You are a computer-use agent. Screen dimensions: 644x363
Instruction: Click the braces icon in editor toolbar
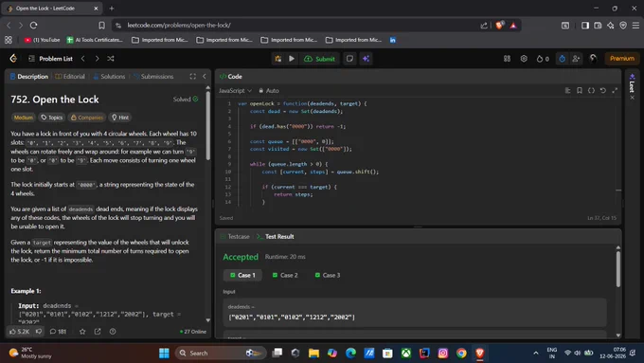point(591,90)
